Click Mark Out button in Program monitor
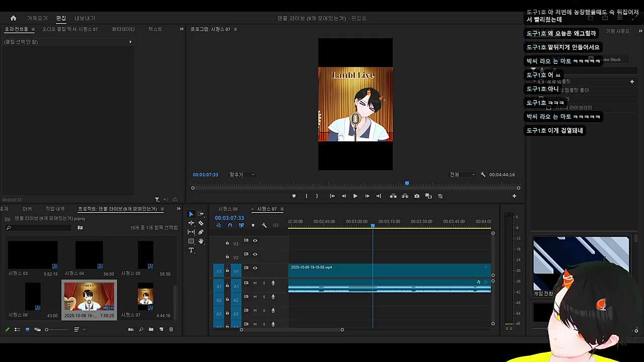The height and width of the screenshot is (362, 644). coord(317,196)
